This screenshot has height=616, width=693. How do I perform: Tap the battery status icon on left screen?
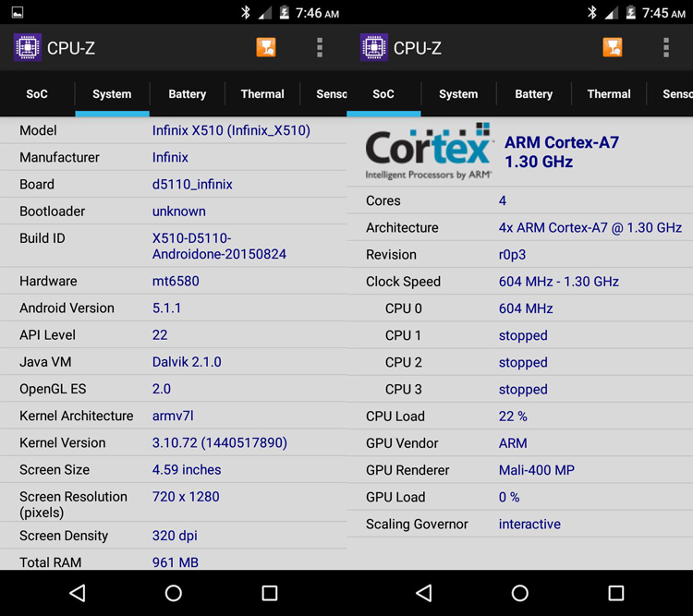(285, 12)
